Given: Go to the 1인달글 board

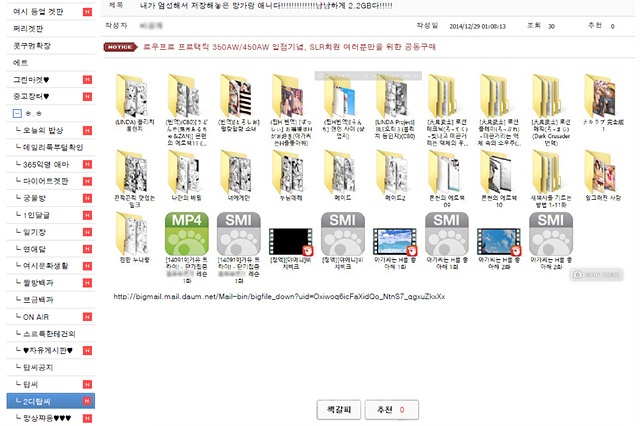Looking at the screenshot, I should (x=36, y=215).
